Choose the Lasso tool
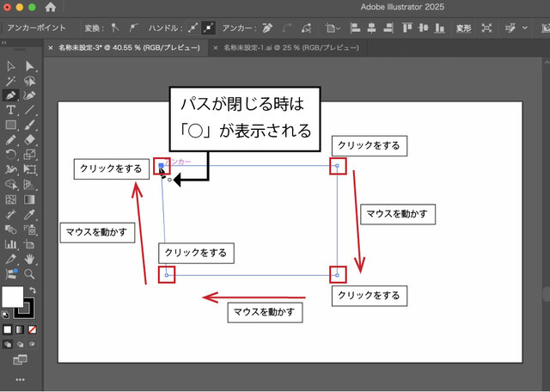Viewport: 550px width, 392px height. (x=30, y=81)
